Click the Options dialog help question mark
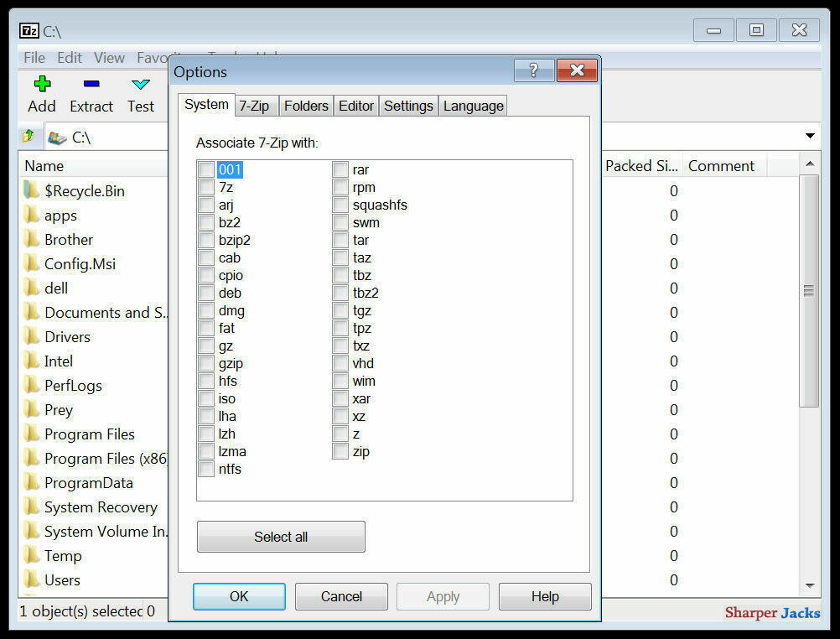Viewport: 840px width, 639px height. (533, 70)
